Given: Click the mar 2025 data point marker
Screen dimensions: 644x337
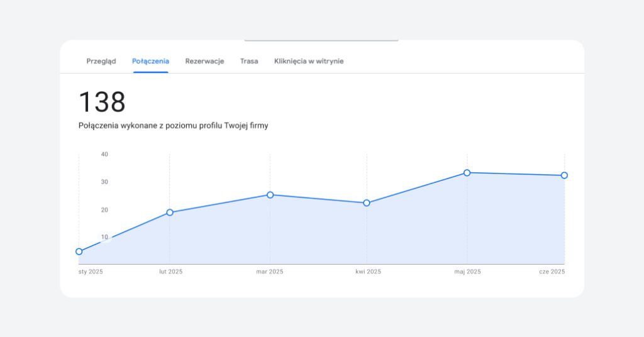Looking at the screenshot, I should 270,195.
